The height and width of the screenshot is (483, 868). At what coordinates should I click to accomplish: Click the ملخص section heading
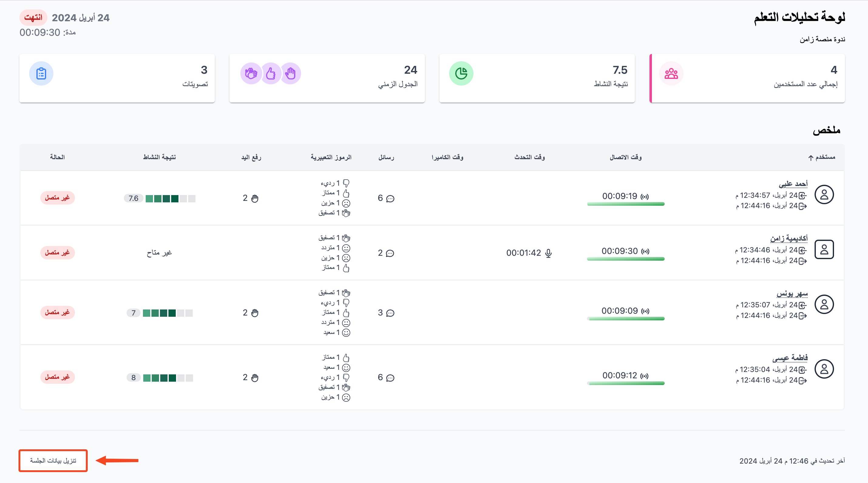click(x=826, y=130)
